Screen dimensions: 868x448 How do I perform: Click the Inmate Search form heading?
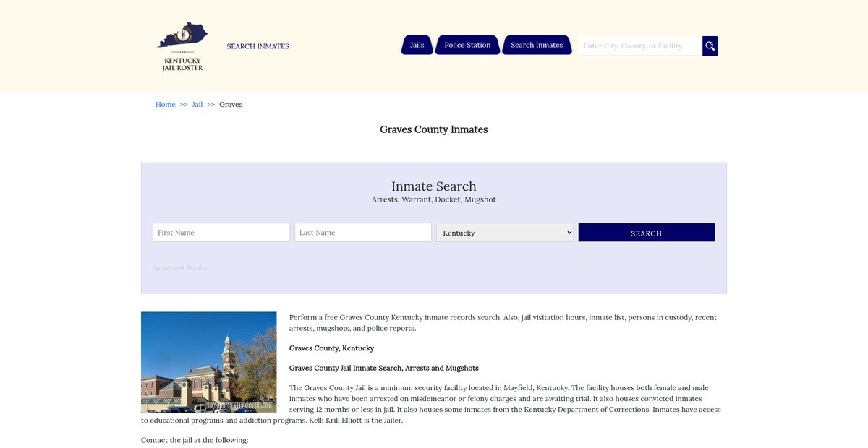[434, 186]
